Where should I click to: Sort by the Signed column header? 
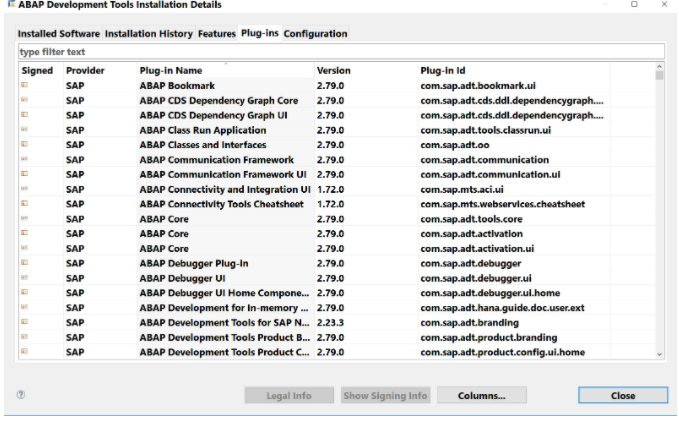tap(41, 71)
